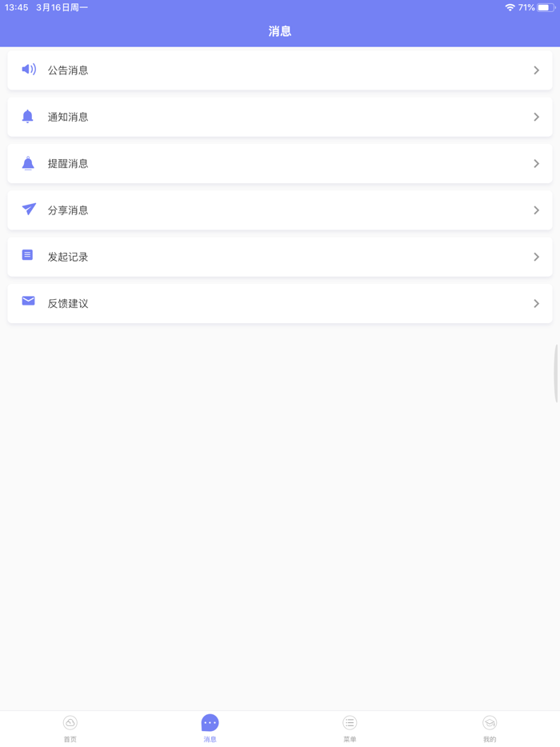The width and height of the screenshot is (560, 747).
Task: Open the 发起记录 record list
Action: [280, 256]
